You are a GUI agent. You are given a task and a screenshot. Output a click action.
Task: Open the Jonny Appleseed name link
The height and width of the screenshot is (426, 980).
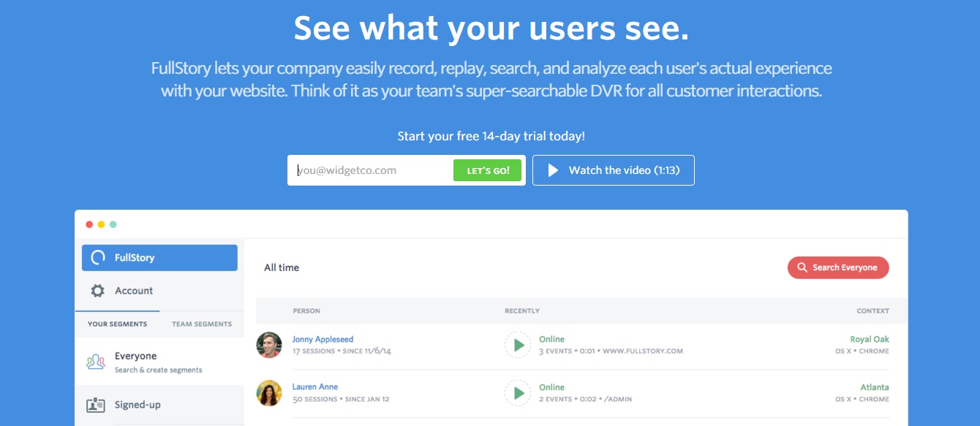pos(323,339)
